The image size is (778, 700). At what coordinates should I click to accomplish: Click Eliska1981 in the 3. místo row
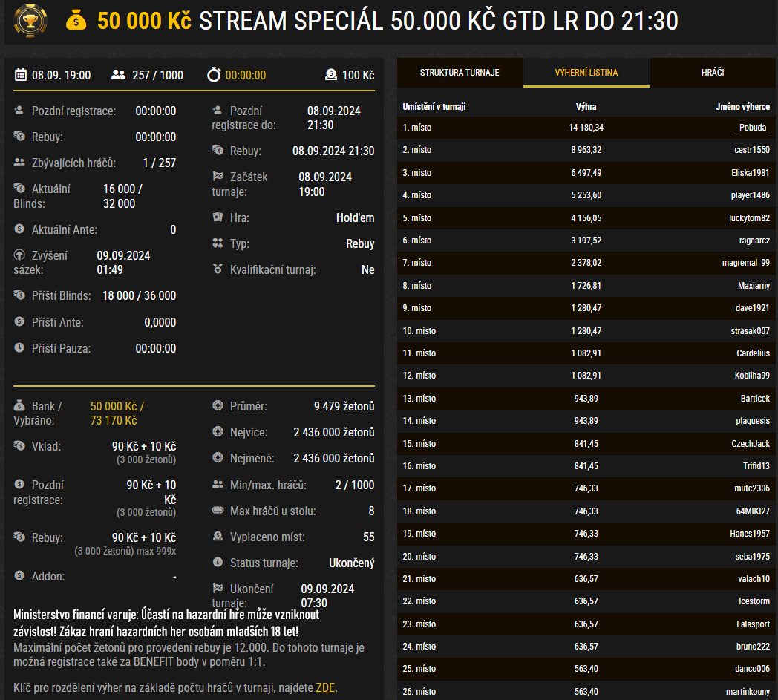[751, 173]
